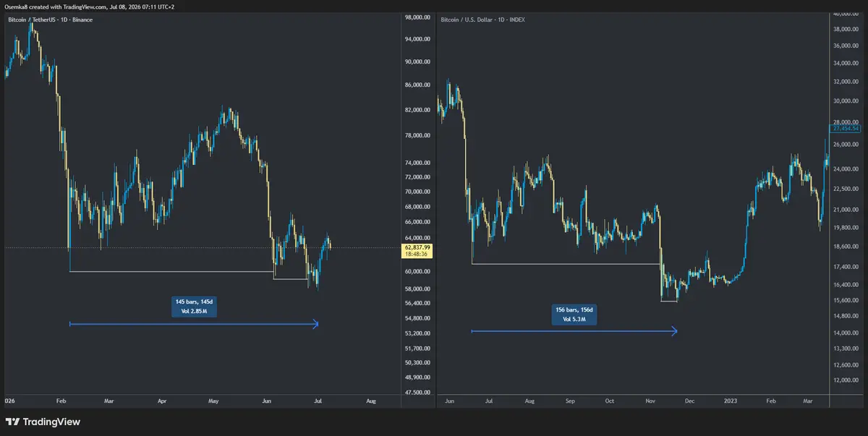Click the right chart horizontal support line

pos(566,263)
